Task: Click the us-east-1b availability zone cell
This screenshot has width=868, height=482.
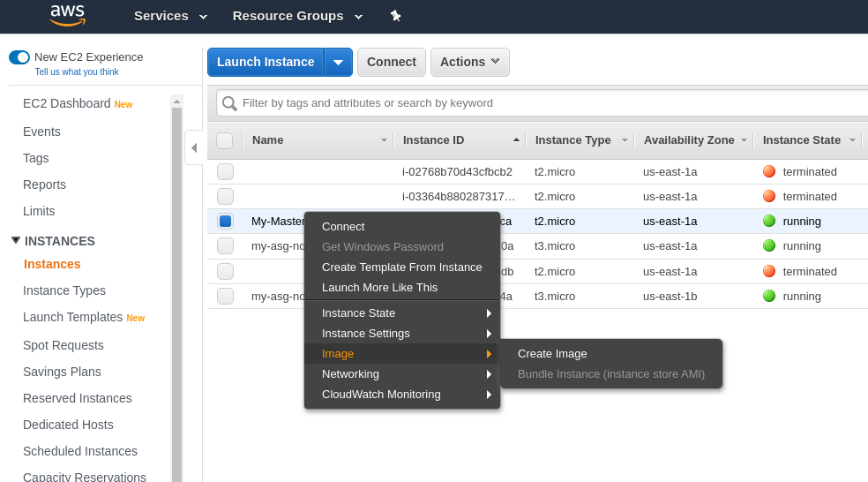Action: click(x=670, y=296)
